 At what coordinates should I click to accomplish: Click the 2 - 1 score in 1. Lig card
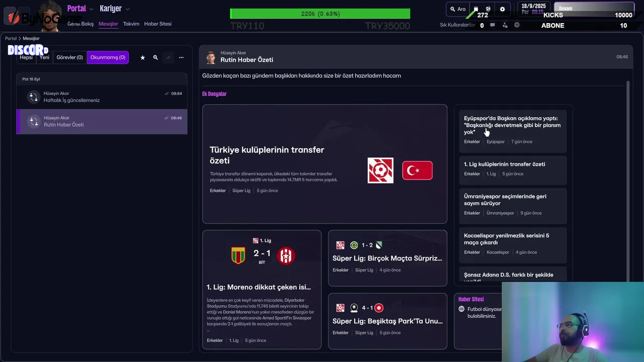pyautogui.click(x=262, y=253)
